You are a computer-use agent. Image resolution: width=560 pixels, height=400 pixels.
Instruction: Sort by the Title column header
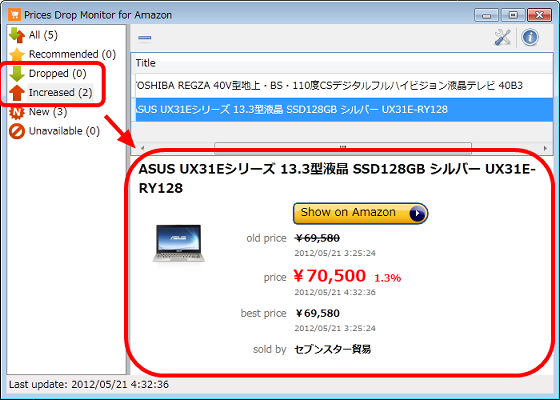(342, 63)
